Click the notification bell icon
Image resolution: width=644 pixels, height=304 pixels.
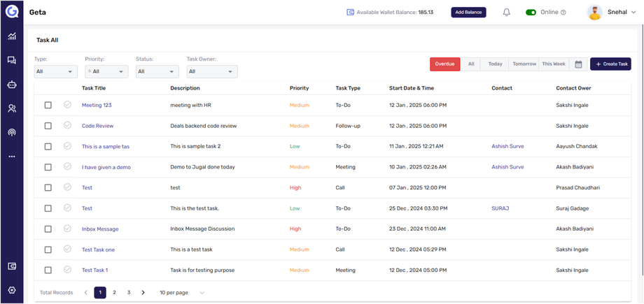(507, 13)
